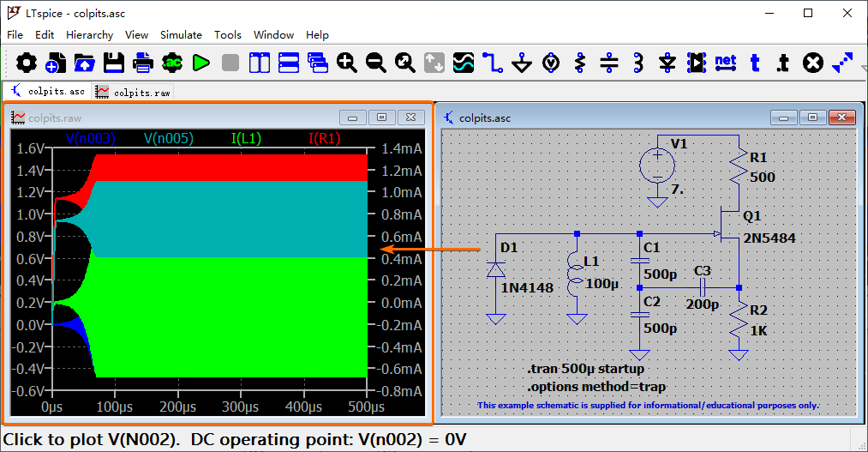Click resistor R2 1K symbol
Screen dimensions: 868x452
(739, 321)
